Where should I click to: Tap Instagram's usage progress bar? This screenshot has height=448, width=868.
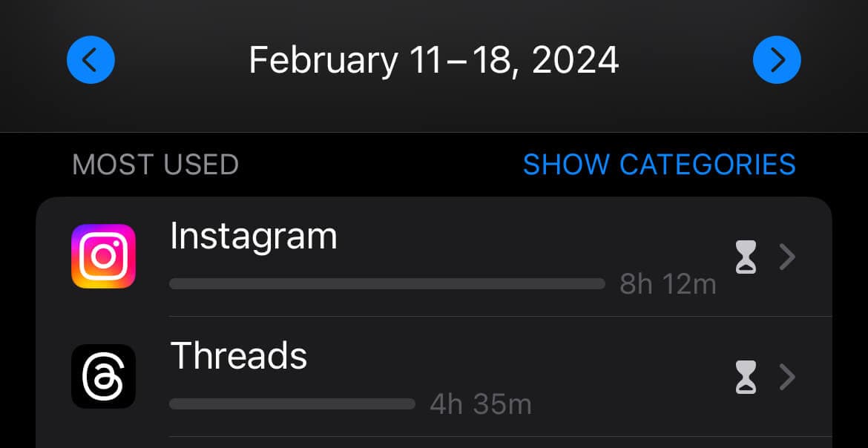click(386, 283)
